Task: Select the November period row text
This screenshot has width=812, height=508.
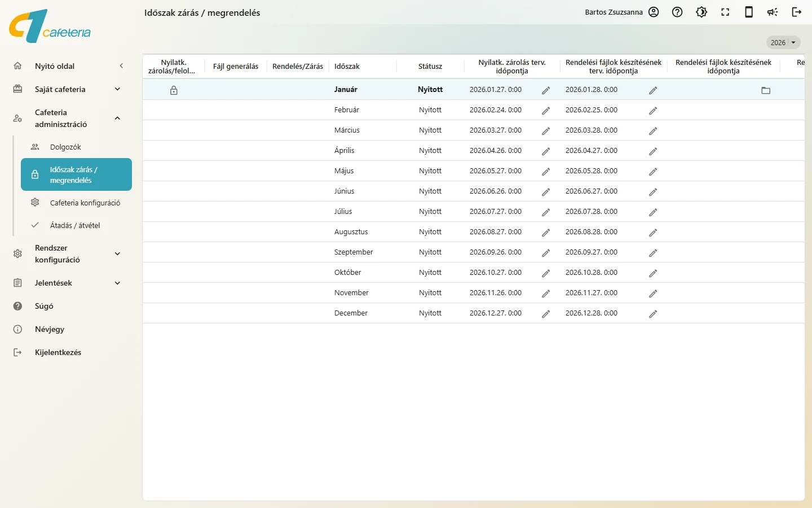Action: pyautogui.click(x=351, y=293)
